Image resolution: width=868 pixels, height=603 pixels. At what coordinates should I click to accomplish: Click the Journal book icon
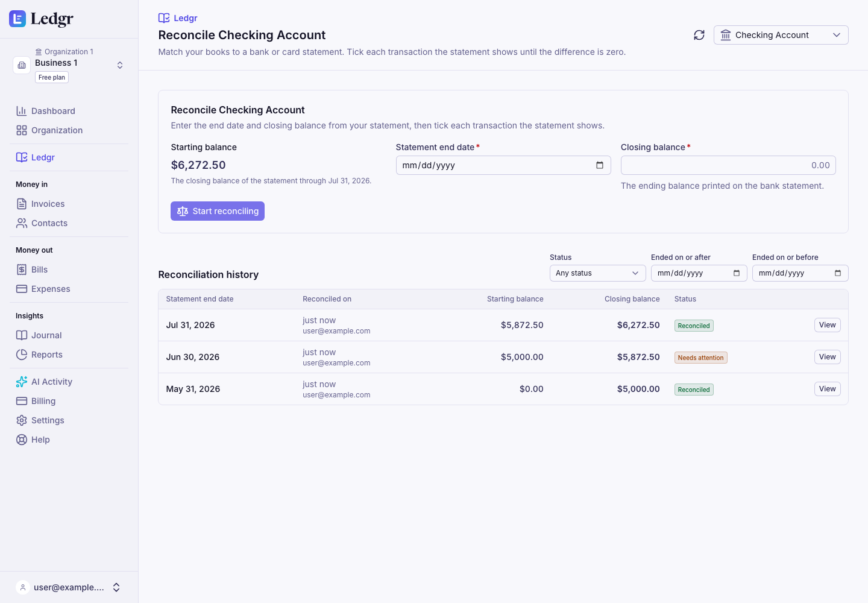pos(22,335)
